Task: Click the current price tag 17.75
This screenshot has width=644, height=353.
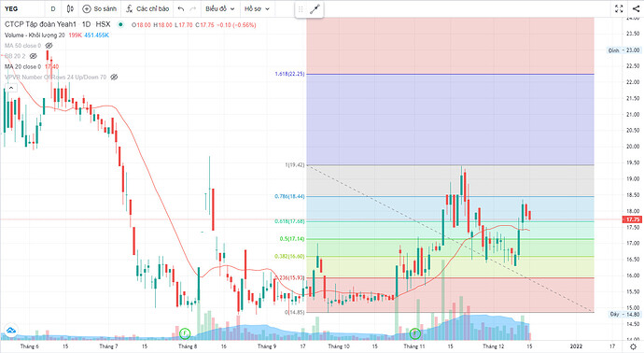Action: (633, 219)
